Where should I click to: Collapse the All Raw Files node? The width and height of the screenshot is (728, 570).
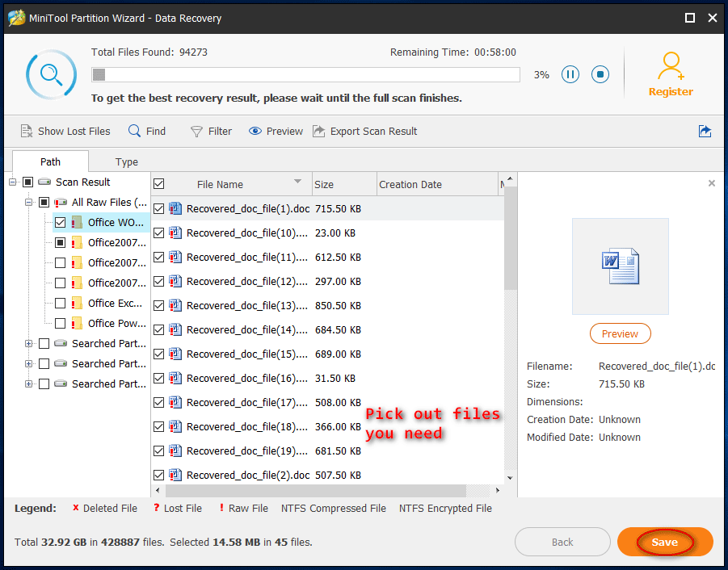[x=29, y=203]
